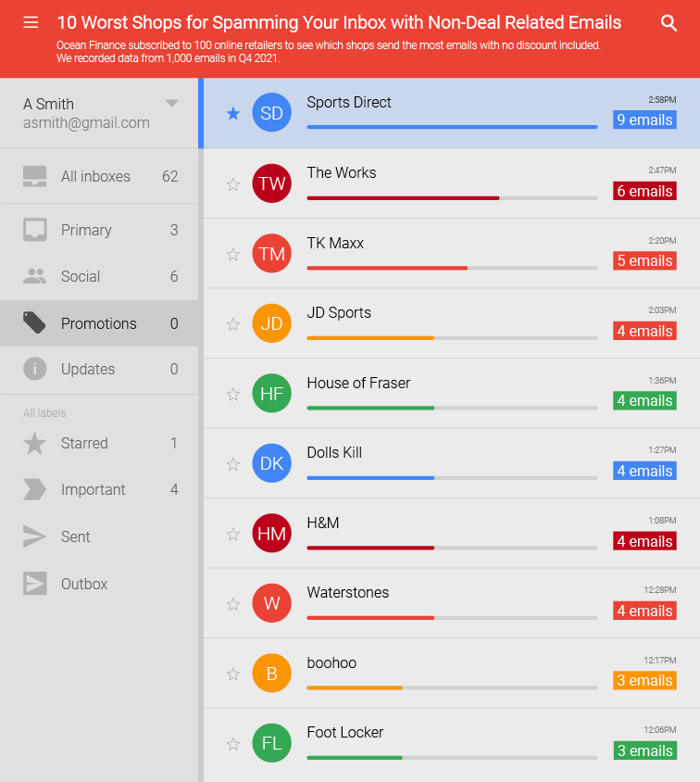Click the TM avatar circle
Image resolution: width=700 pixels, height=782 pixels.
pos(271,253)
